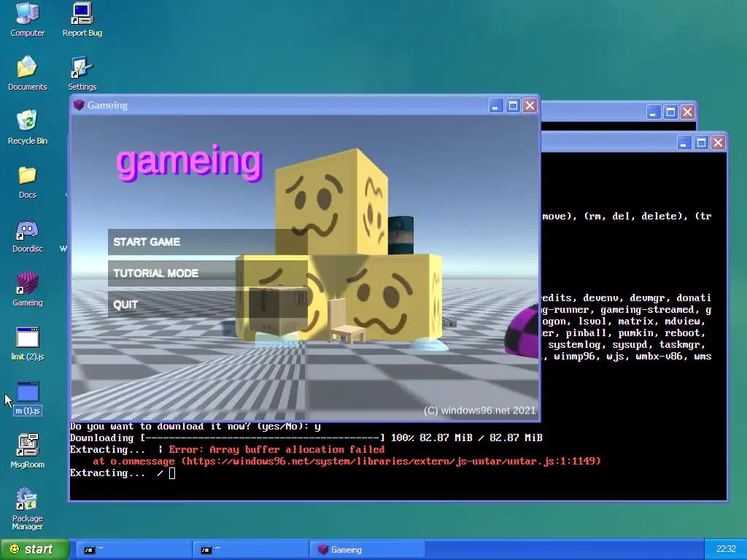Switch to second terminal taskbar item

[x=252, y=550]
